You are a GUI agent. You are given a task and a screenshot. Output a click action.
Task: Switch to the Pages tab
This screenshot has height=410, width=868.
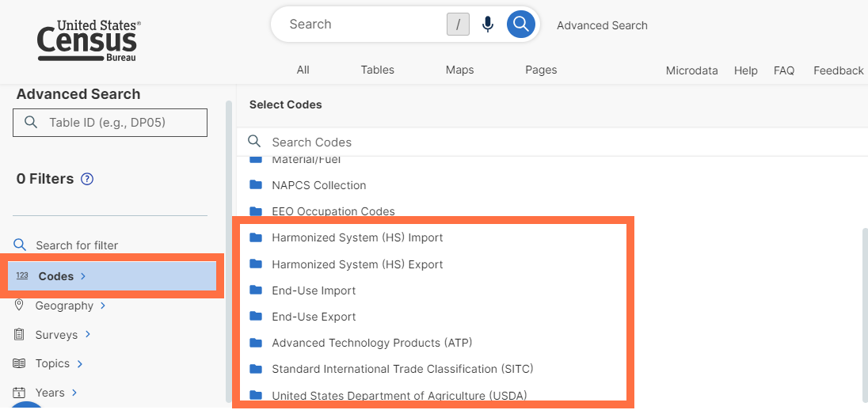point(541,70)
